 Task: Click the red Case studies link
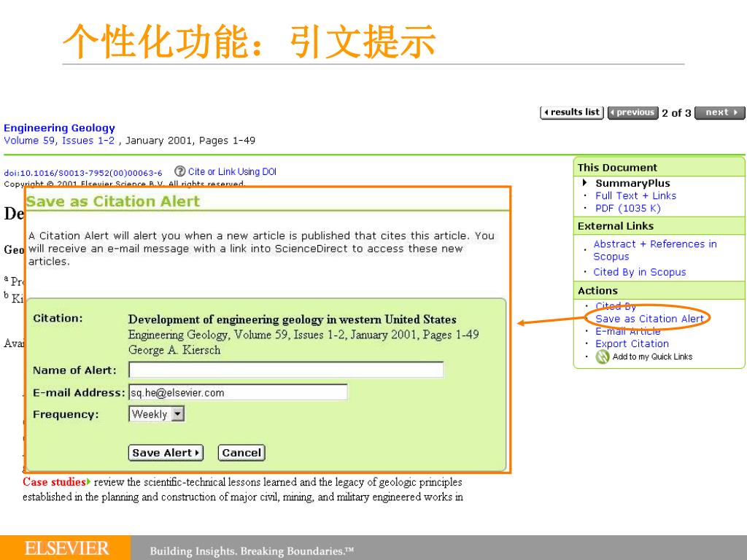(54, 482)
